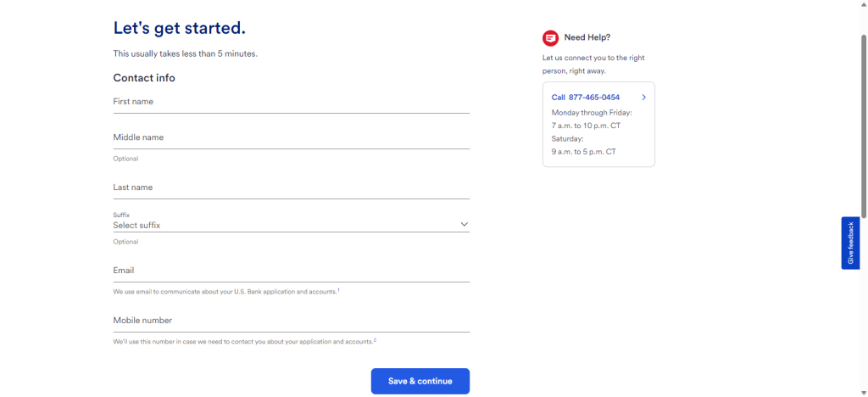Click the First name input field
This screenshot has height=397, width=868.
point(292,103)
